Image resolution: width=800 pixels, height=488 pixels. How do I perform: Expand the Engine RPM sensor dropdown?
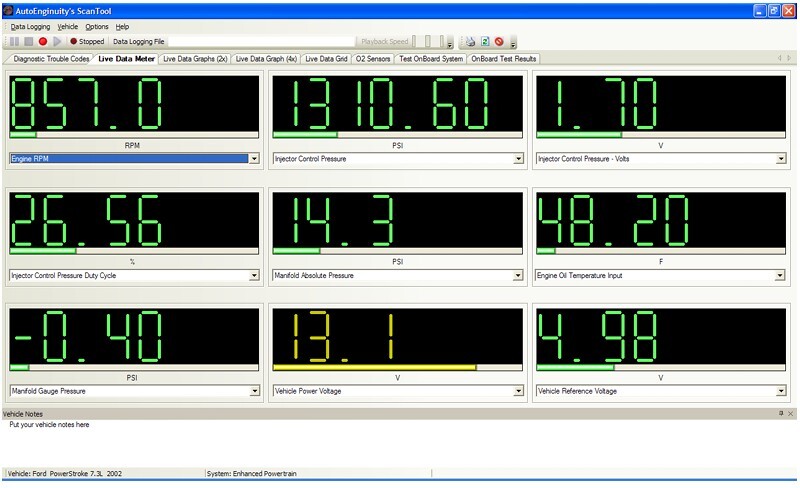(x=255, y=158)
